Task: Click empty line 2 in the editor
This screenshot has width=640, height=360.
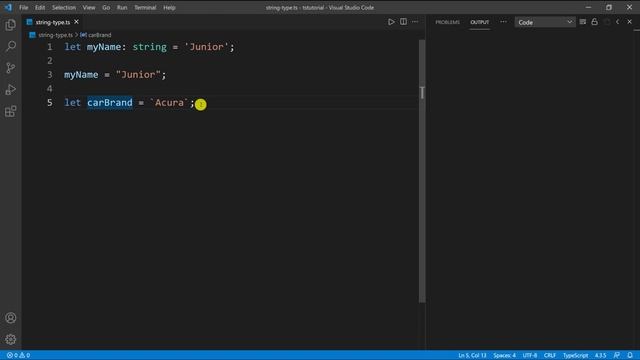Action: 241,61
